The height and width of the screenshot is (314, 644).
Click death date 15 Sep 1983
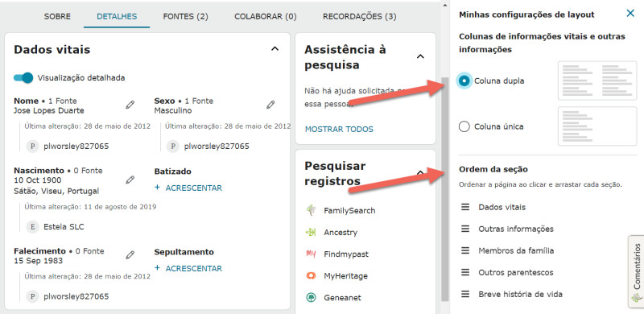[38, 261]
